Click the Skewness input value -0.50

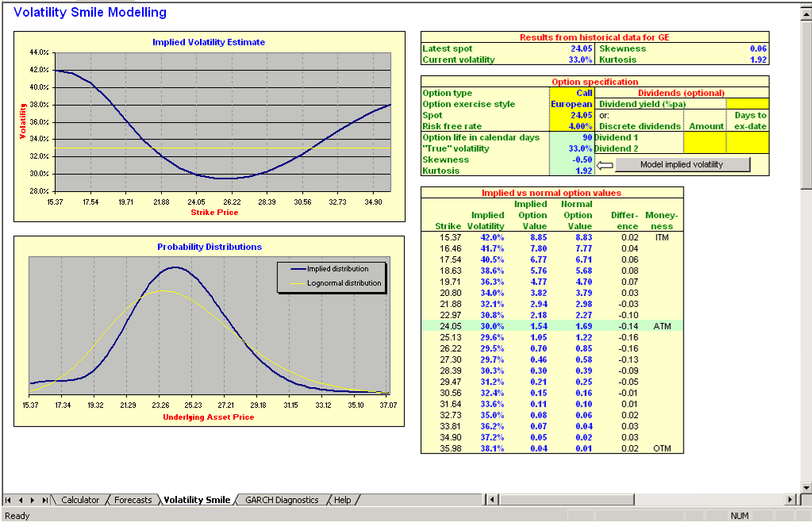pos(571,160)
